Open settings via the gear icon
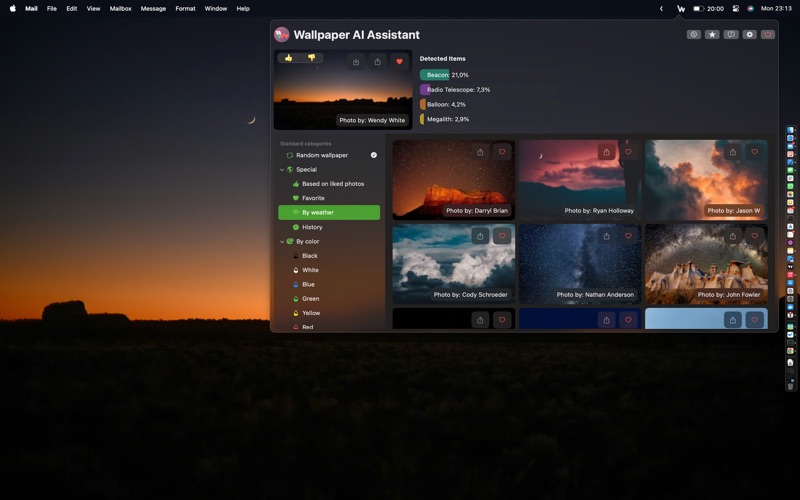The image size is (800, 500). click(749, 35)
